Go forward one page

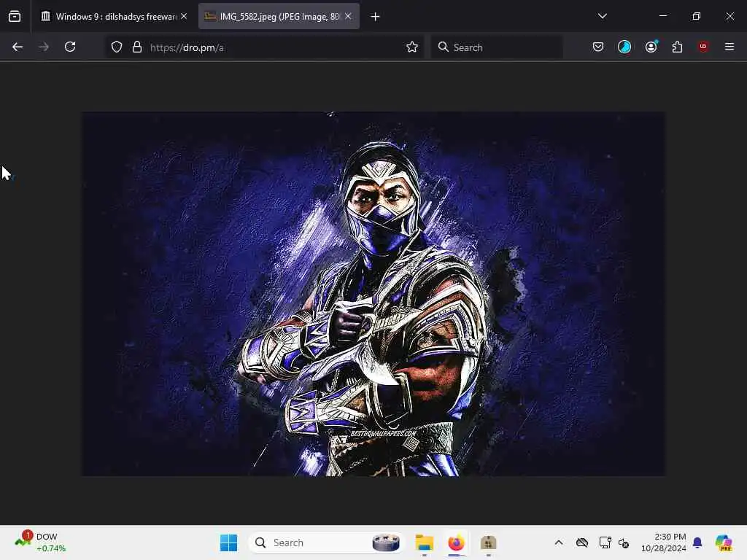44,47
